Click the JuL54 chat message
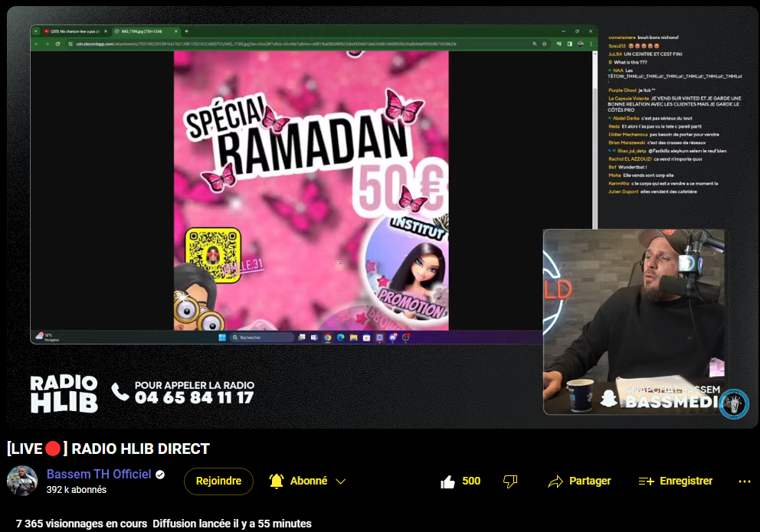 point(645,54)
